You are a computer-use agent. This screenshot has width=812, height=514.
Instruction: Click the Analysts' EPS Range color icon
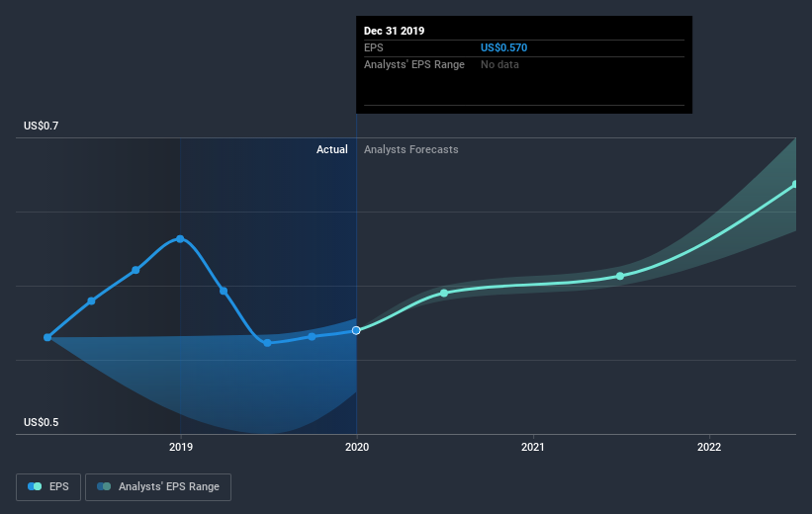[x=104, y=486]
